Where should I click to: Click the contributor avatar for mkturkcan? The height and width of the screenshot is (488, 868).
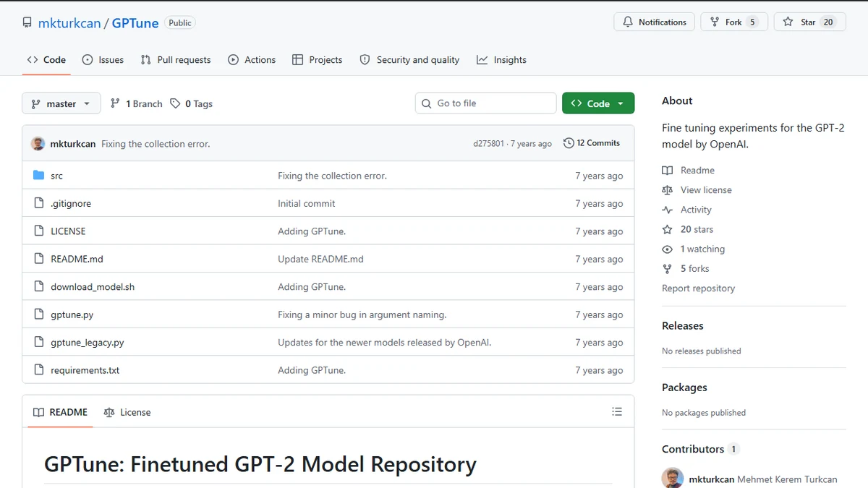coord(673,479)
